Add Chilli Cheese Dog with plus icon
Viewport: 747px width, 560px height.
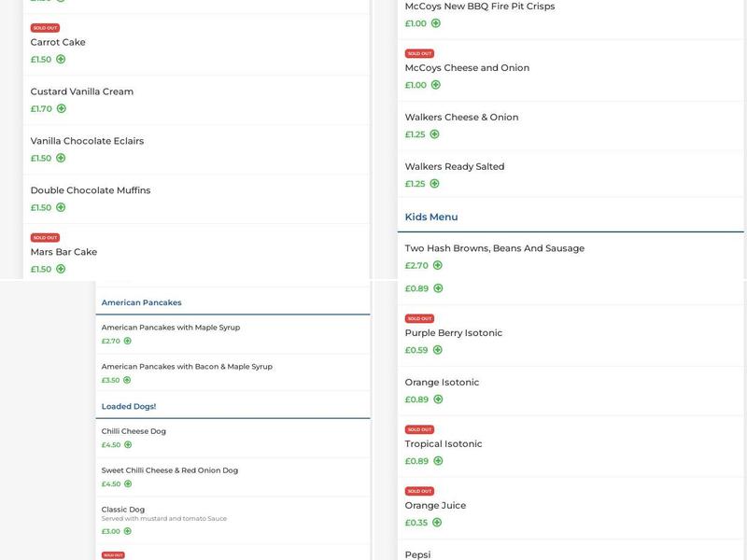coord(128,444)
